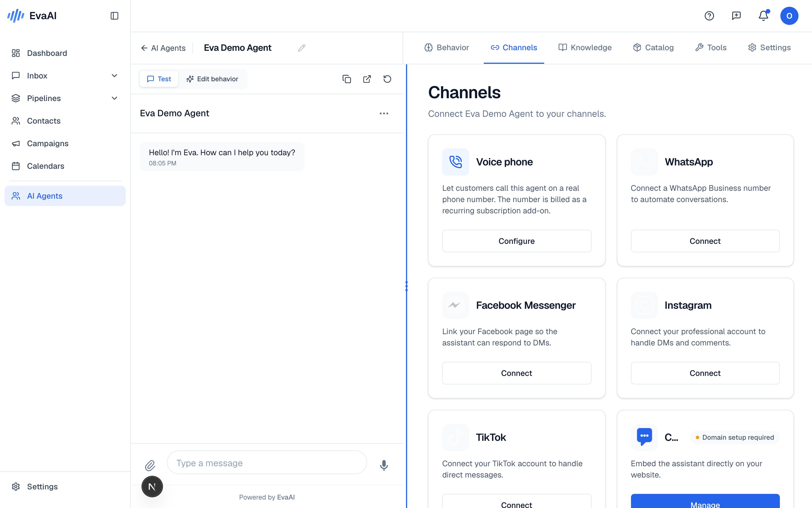Open Contacts in sidebar
Image resolution: width=812 pixels, height=508 pixels.
tap(65, 121)
